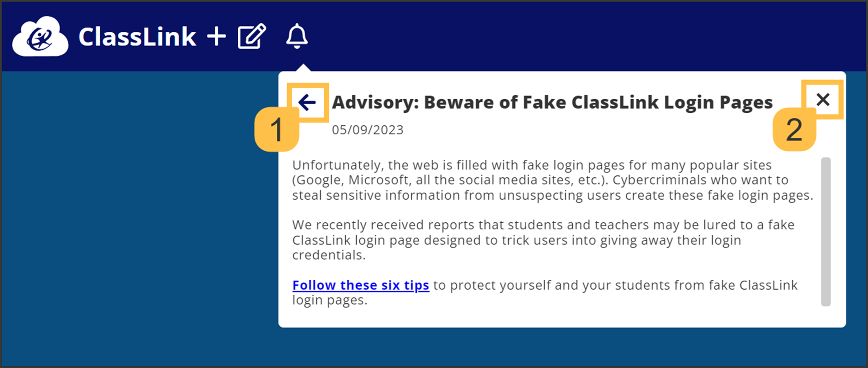Go back using the left arrow
The image size is (868, 368).
[307, 102]
